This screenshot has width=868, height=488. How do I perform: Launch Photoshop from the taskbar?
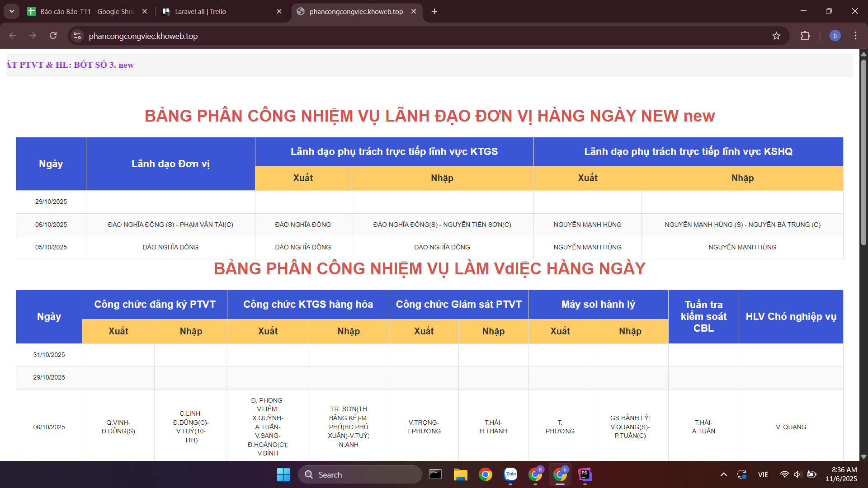click(585, 474)
